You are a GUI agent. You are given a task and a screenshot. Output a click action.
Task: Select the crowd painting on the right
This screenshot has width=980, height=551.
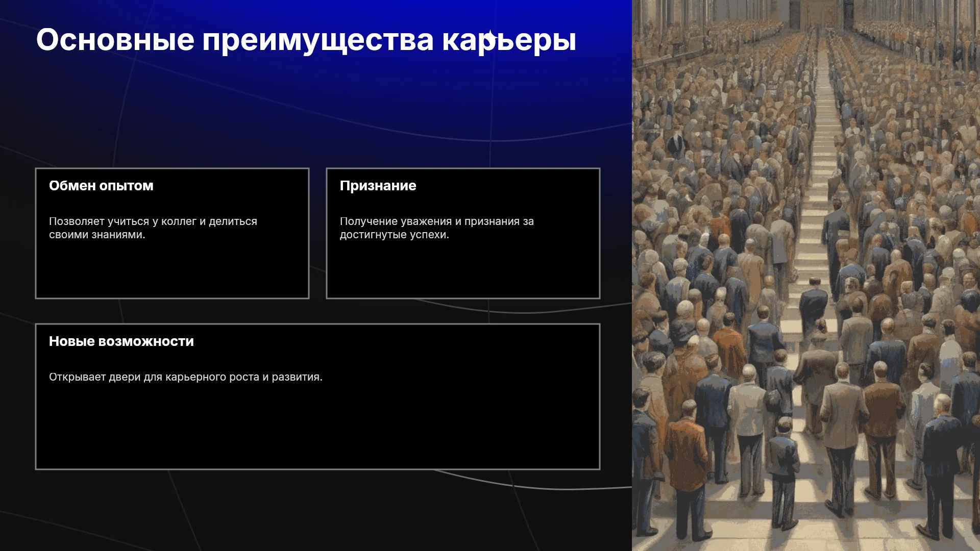pyautogui.click(x=806, y=275)
